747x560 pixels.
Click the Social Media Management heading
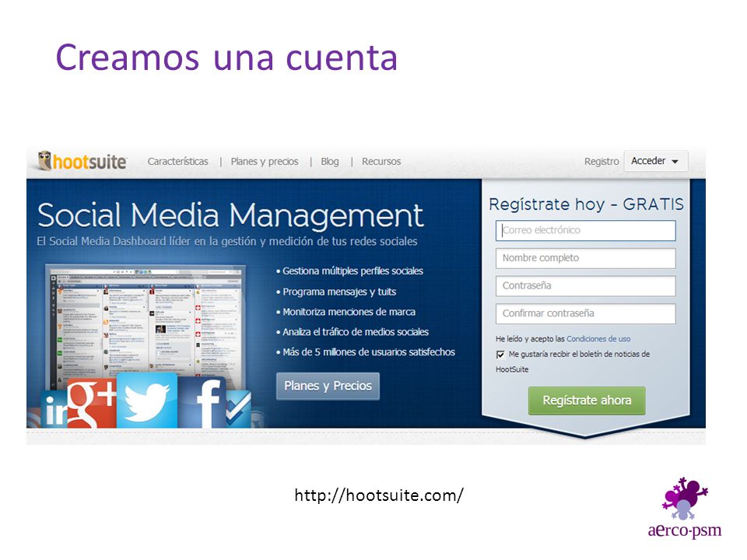(230, 215)
